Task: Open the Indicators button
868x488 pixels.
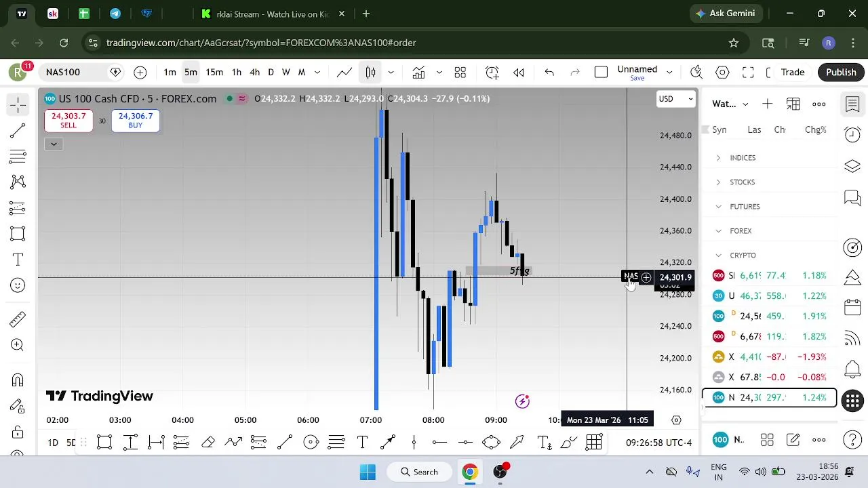Action: 418,73
